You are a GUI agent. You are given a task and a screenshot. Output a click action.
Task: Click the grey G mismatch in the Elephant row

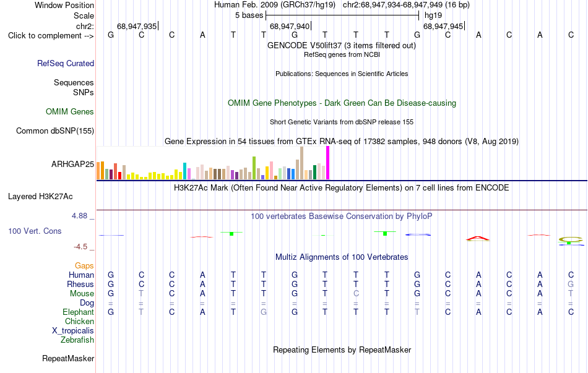[x=264, y=312]
